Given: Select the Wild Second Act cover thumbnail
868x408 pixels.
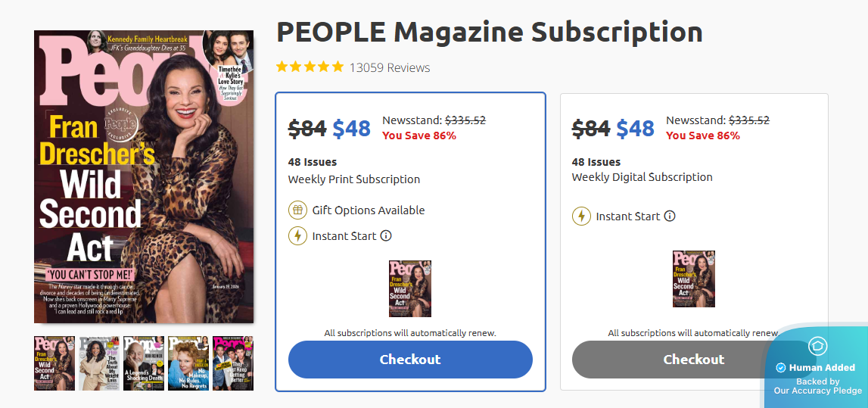Looking at the screenshot, I should point(54,363).
